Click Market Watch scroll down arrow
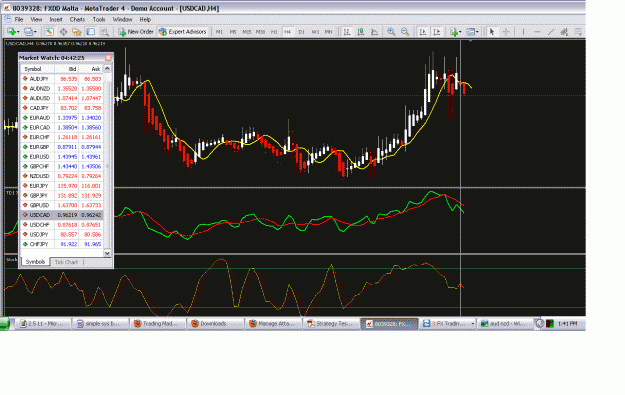The width and height of the screenshot is (625, 395). (107, 253)
